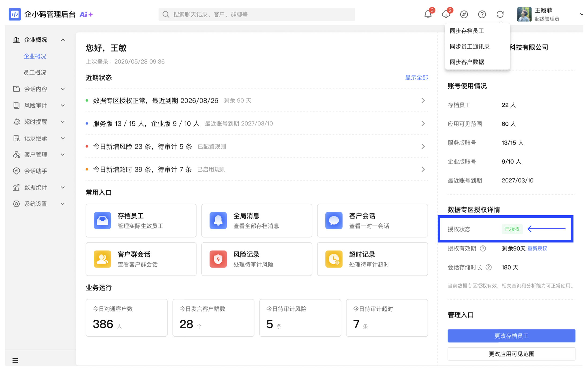
Task: Open 员工概况 in the sidebar
Action: tap(35, 73)
